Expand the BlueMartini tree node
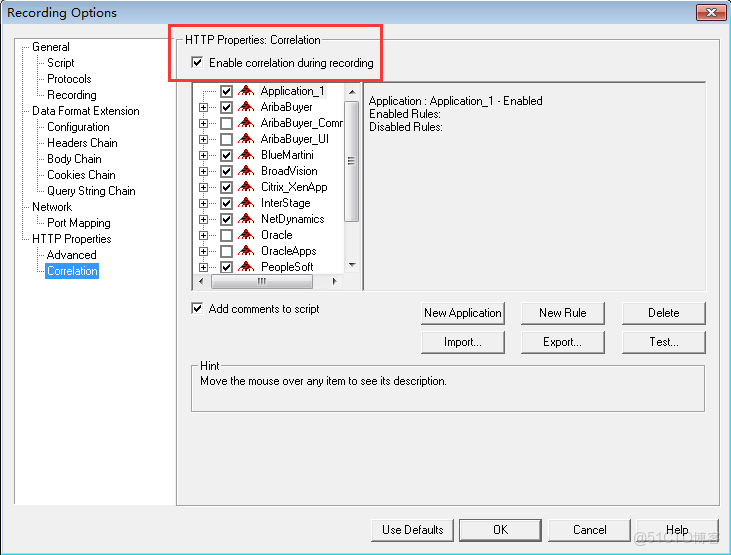Image resolution: width=731 pixels, height=555 pixels. coord(203,155)
